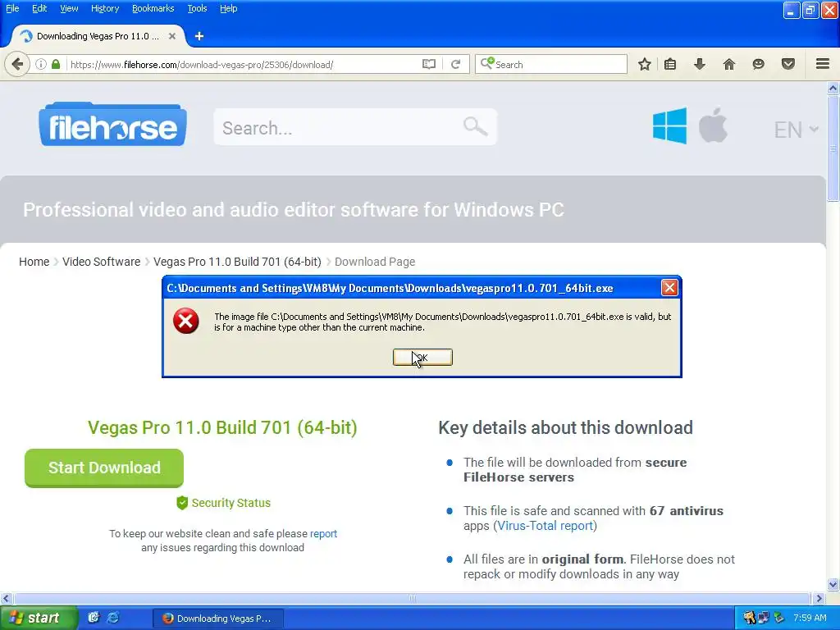
Task: Close the Downloading Vegas Pro tab
Action: (172, 36)
